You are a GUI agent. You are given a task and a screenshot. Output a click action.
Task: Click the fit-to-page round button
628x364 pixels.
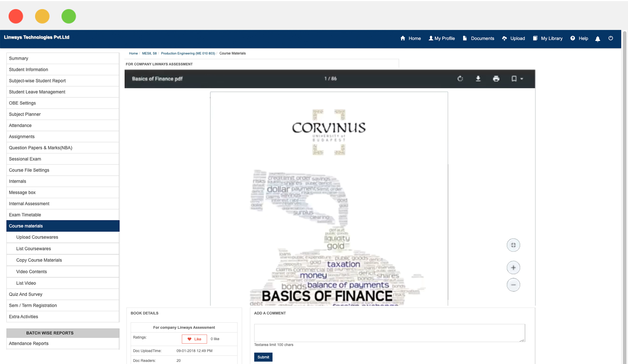(x=513, y=245)
